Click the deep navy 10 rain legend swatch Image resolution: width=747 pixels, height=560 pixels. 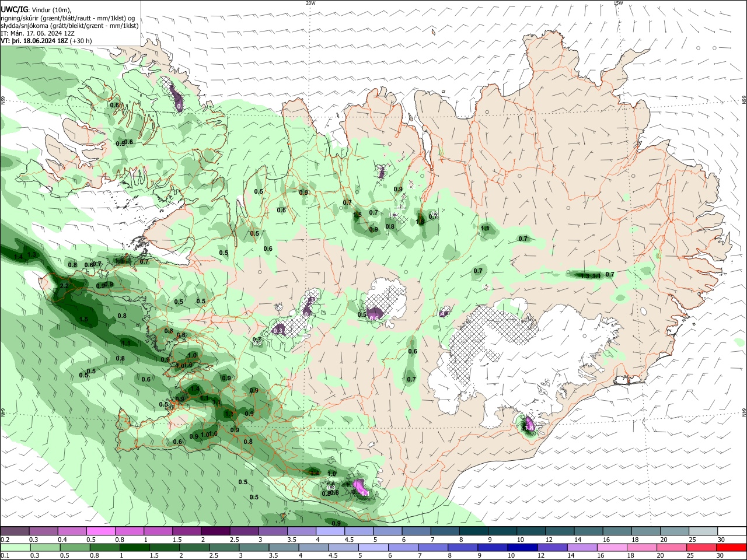click(522, 547)
